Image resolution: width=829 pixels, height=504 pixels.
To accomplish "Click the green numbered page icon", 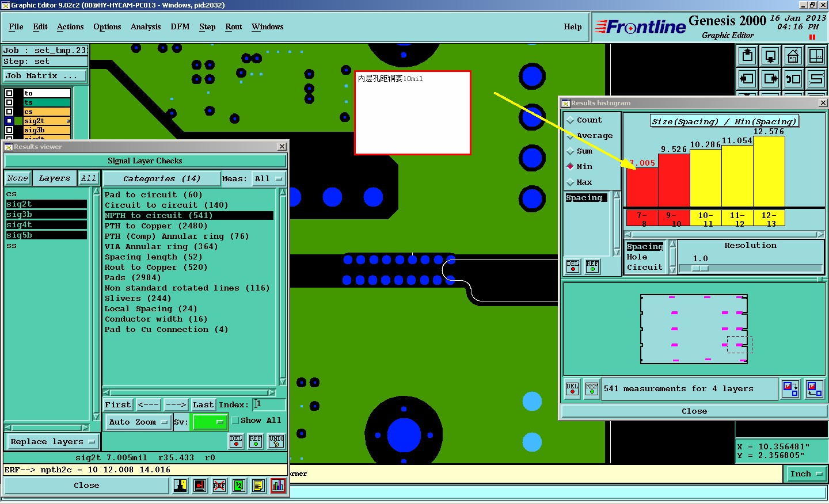I will pos(239,486).
